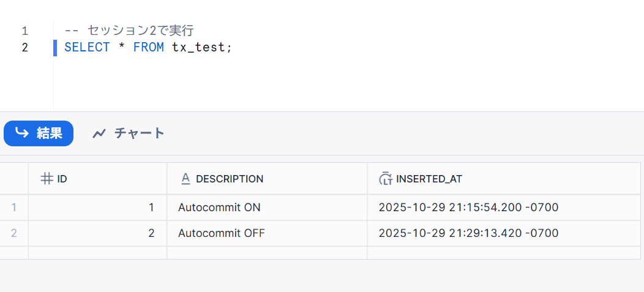Select result row number 1
This screenshot has width=644, height=292.
14,208
